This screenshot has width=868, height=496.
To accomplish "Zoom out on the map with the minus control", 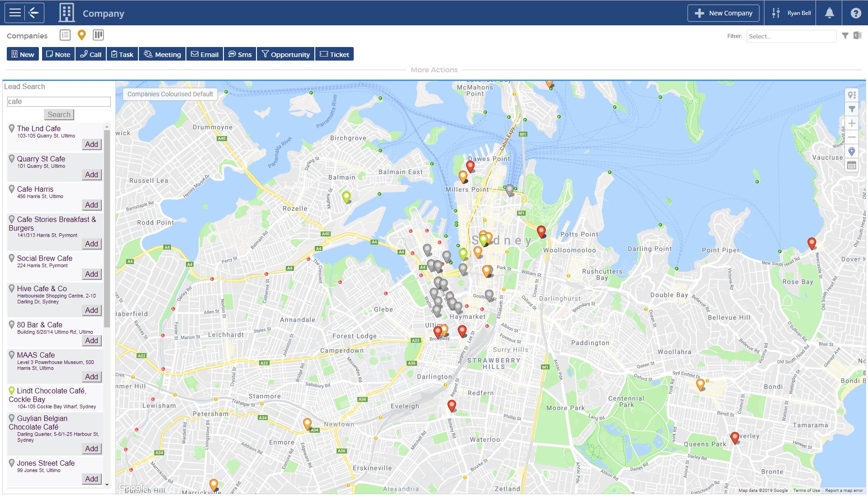I will click(x=852, y=137).
